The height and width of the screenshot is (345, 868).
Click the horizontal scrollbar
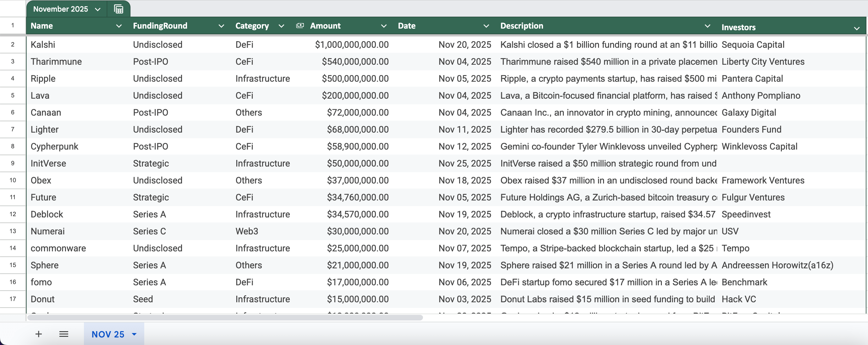click(225, 317)
